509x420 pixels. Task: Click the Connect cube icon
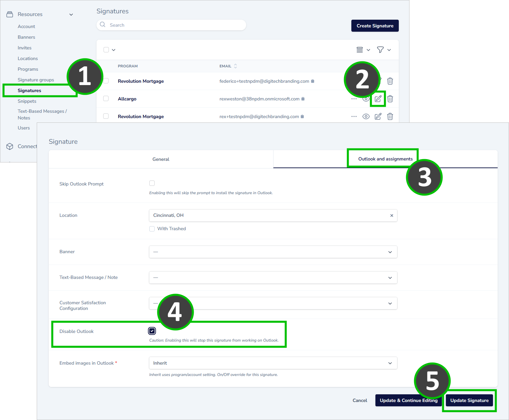[10, 146]
